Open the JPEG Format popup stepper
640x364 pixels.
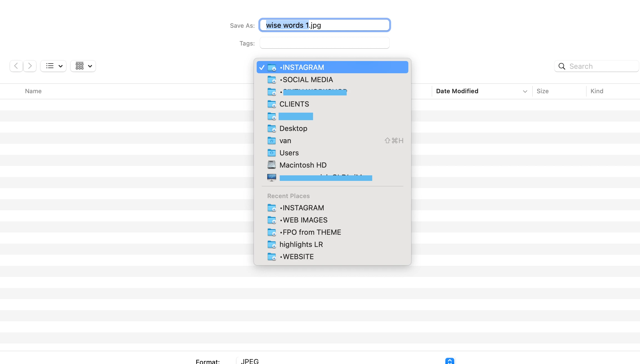[449, 361]
